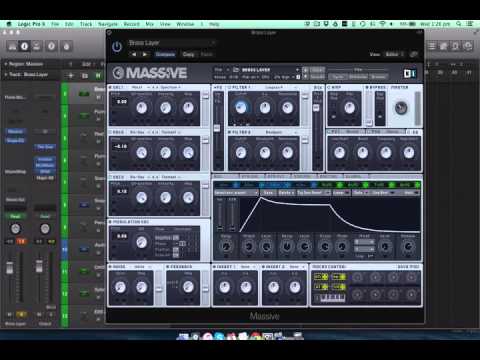
Task: Toggle the OSC1 on/off switch
Action: coord(111,87)
